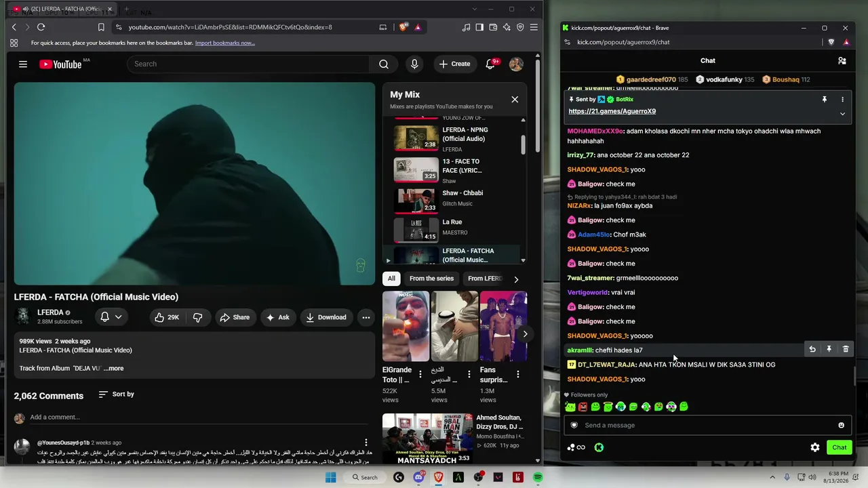Open Brave Shields lion icon in address bar
This screenshot has height=488, width=868.
coord(403,27)
